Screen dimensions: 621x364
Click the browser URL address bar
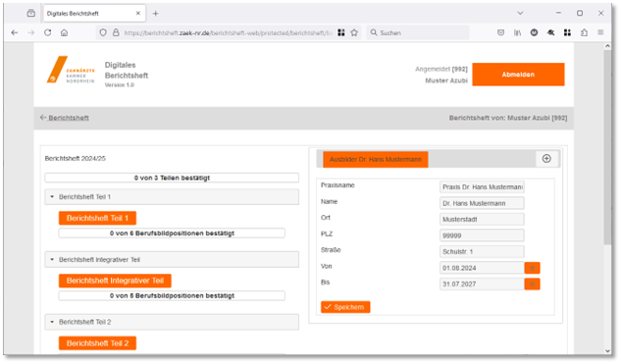[228, 33]
